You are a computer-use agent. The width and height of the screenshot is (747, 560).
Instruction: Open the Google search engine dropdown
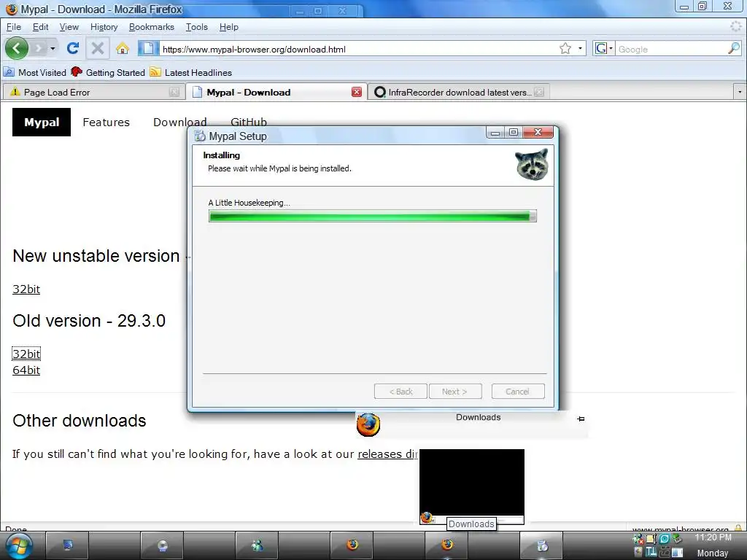click(603, 49)
